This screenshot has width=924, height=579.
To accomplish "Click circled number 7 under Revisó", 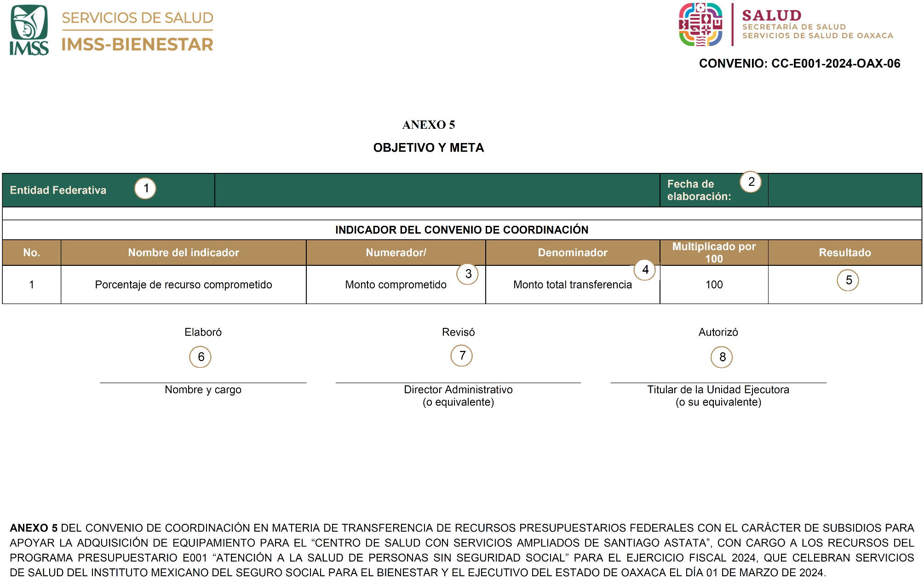I will point(462,356).
